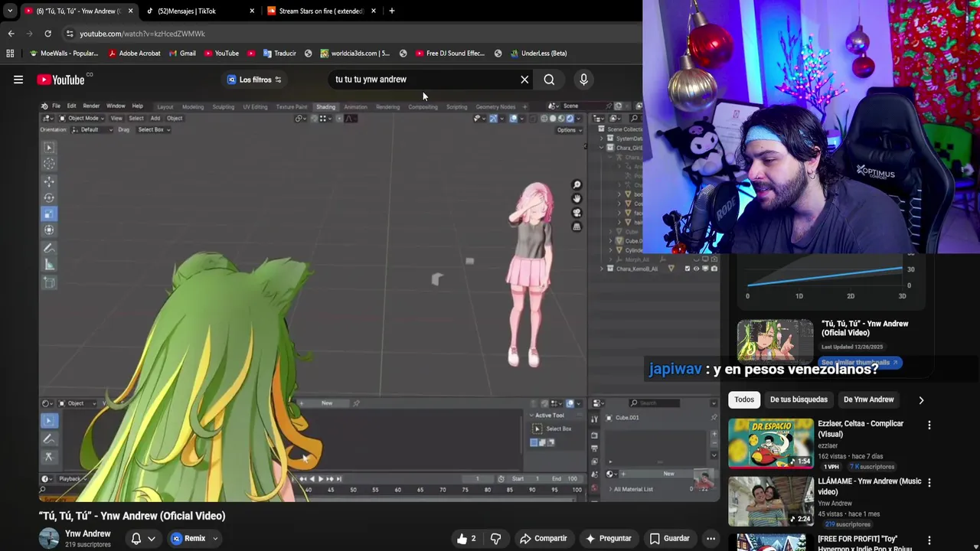Open more actions menu beside Guardar
Image resolution: width=980 pixels, height=551 pixels.
710,539
